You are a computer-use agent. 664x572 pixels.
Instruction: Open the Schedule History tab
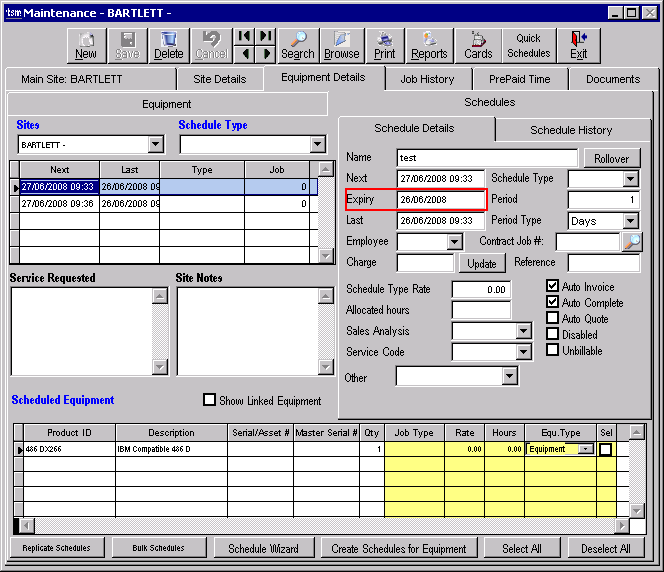[x=571, y=130]
